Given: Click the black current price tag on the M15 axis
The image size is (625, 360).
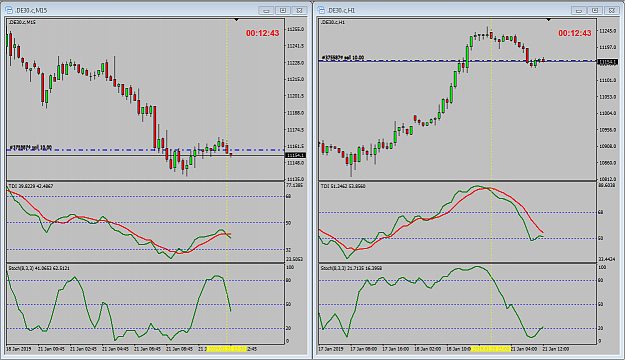Looking at the screenshot, I should tap(295, 155).
